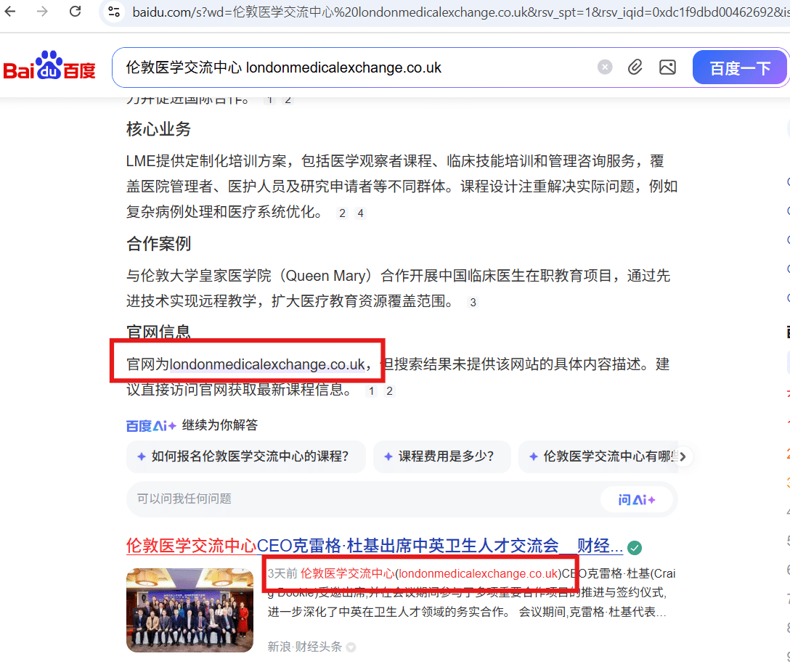Click the browser back arrow

click(11, 11)
